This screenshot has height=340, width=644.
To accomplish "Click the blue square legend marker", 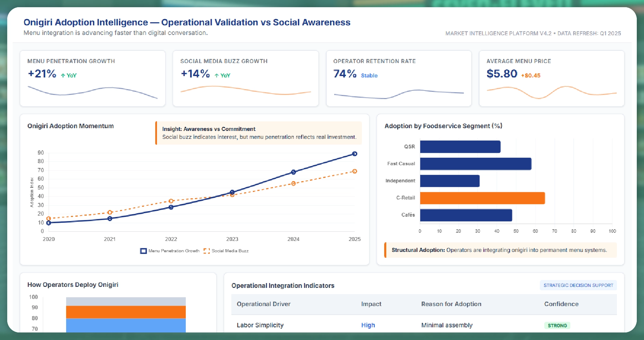I will [143, 251].
